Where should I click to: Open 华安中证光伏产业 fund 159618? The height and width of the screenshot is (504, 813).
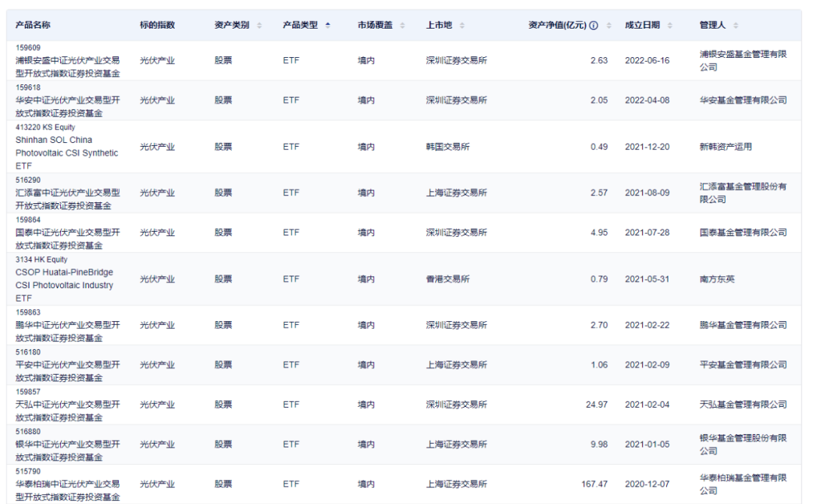click(x=68, y=107)
